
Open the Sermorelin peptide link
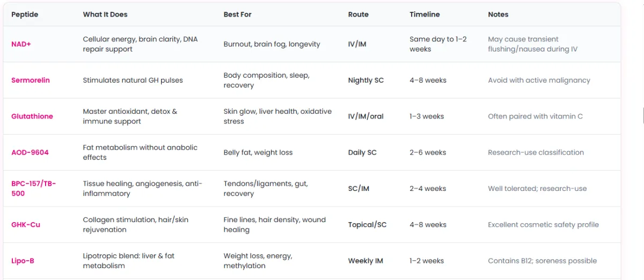[x=31, y=80]
